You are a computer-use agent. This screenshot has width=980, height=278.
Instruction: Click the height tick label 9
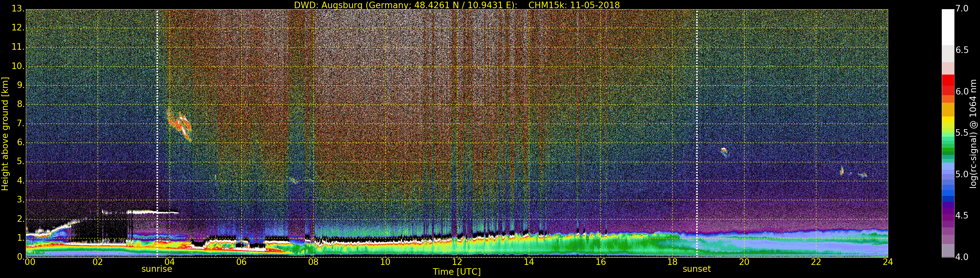click(x=21, y=85)
